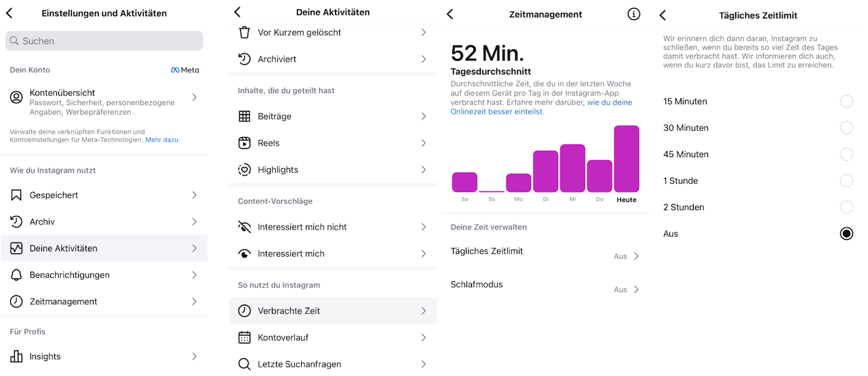
Task: Click the Meta logo in Dein Konto
Action: tap(184, 70)
